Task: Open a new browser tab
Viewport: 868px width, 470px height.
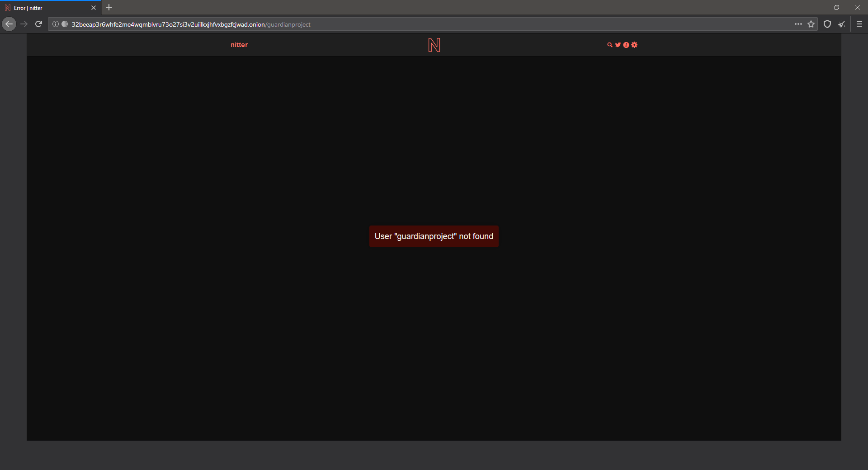Action: (x=109, y=7)
